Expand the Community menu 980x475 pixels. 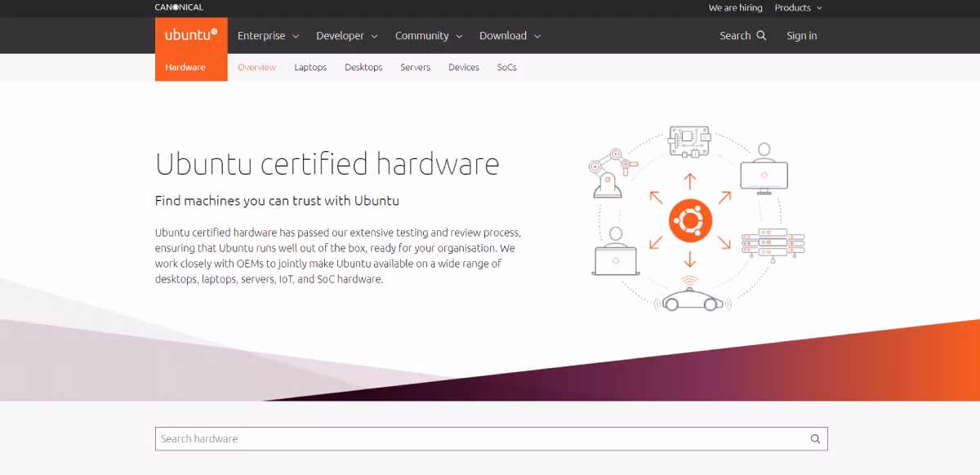click(x=428, y=36)
